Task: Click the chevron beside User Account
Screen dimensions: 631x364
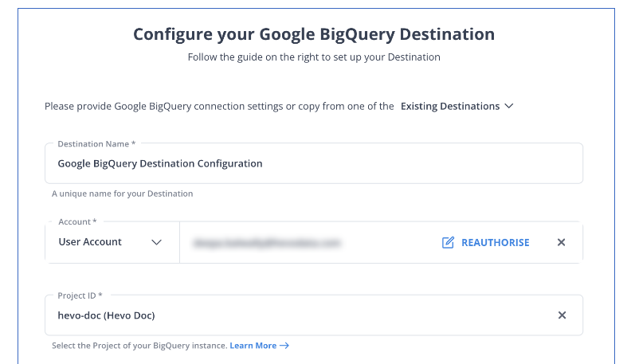Action: 156,242
